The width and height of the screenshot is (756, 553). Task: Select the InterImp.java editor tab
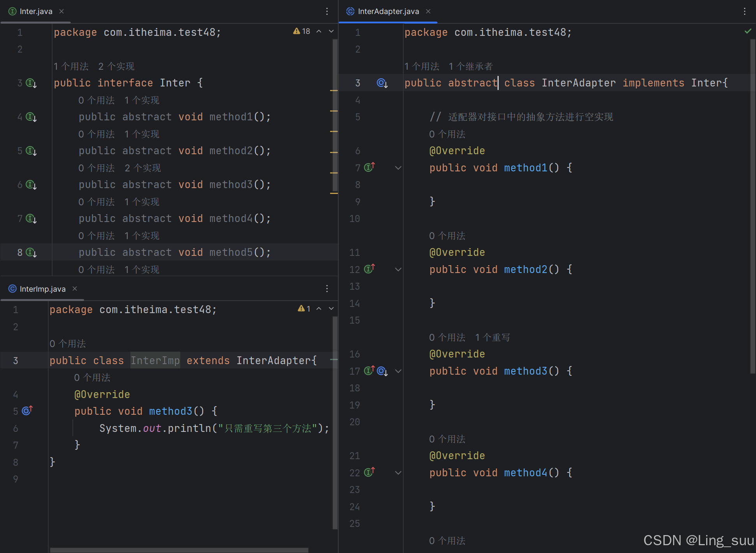[42, 289]
